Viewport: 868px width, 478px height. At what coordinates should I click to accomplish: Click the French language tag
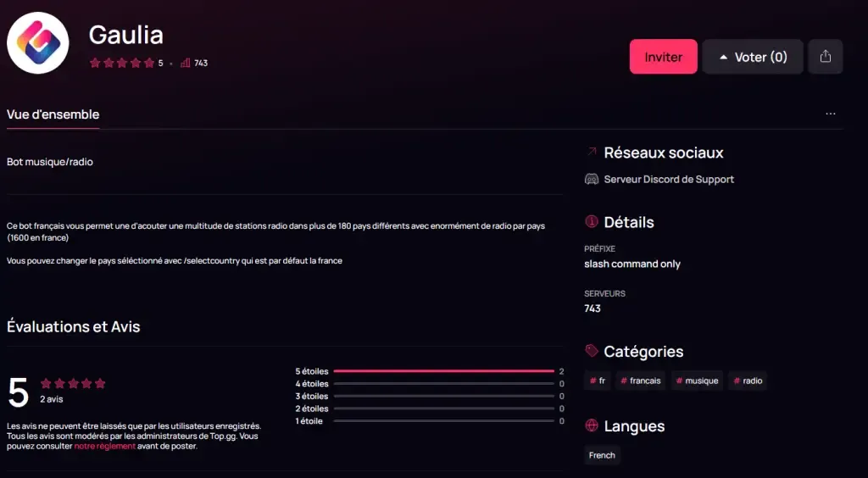tap(602, 455)
